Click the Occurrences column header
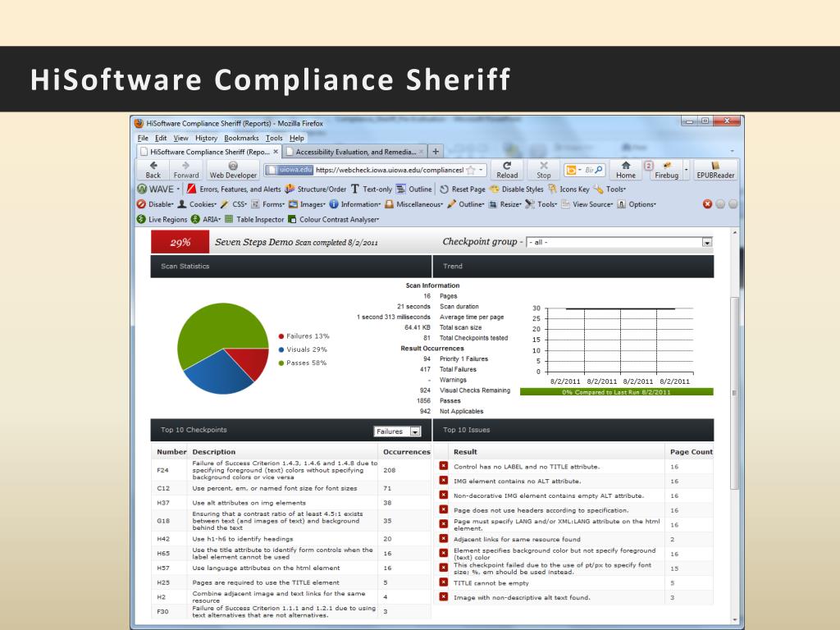The height and width of the screenshot is (630, 840). [x=407, y=452]
